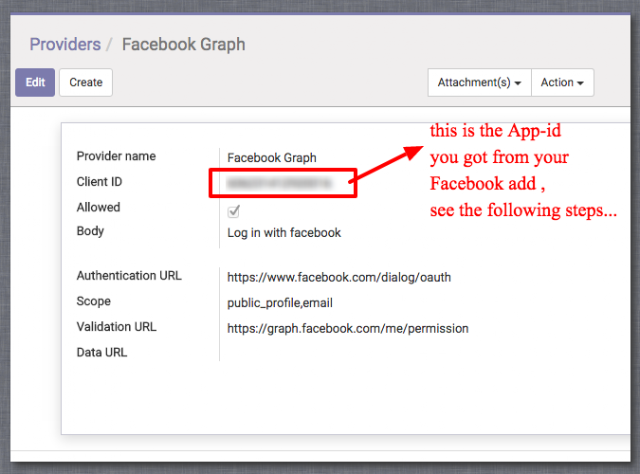
Task: Select the Validation URL graph.facebook.com value
Action: (348, 329)
